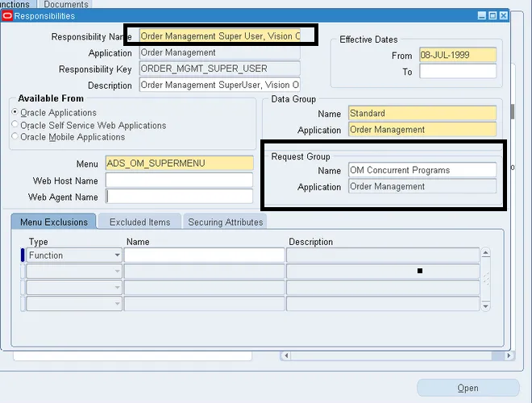Image resolution: width=532 pixels, height=403 pixels.
Task: Open the fourth row Type dropdown
Action: point(117,304)
